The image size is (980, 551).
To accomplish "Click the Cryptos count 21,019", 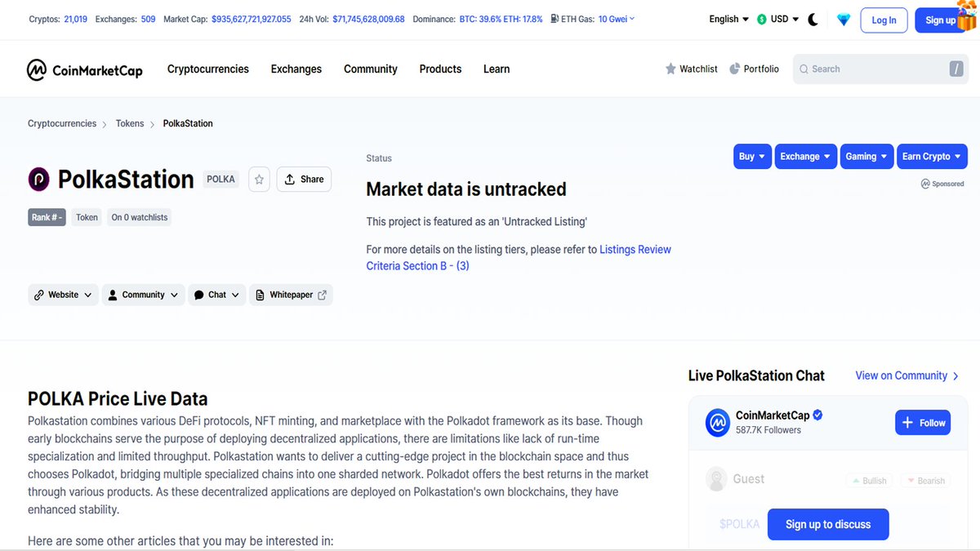I will pos(74,19).
